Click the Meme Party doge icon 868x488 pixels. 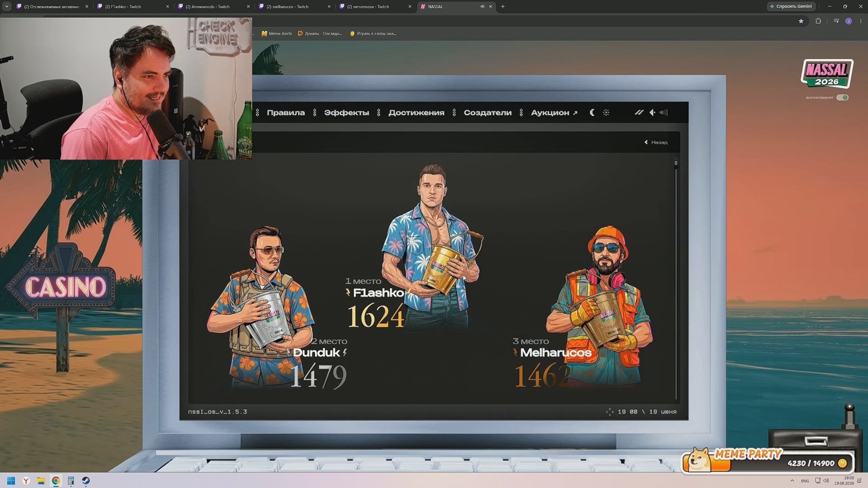click(x=699, y=459)
